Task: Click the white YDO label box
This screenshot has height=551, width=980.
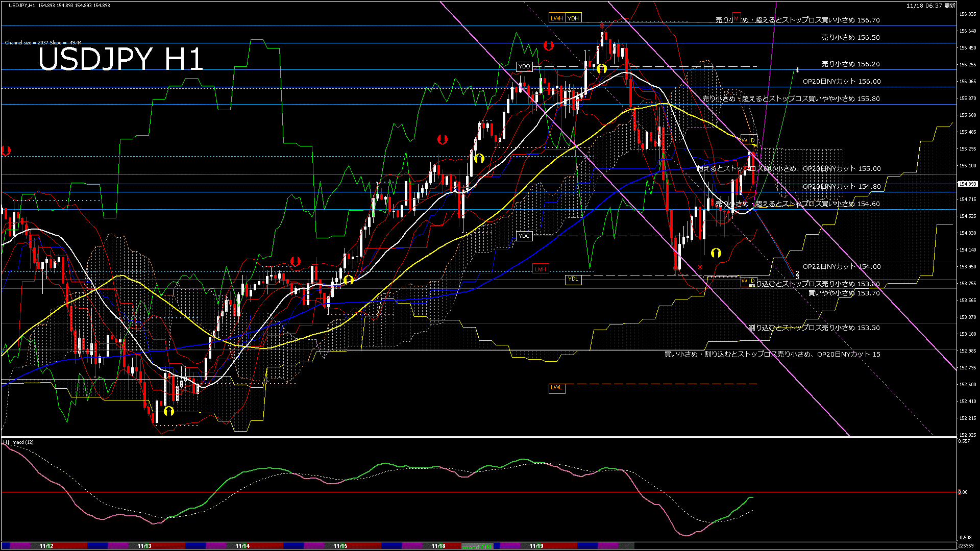Action: pyautogui.click(x=524, y=66)
